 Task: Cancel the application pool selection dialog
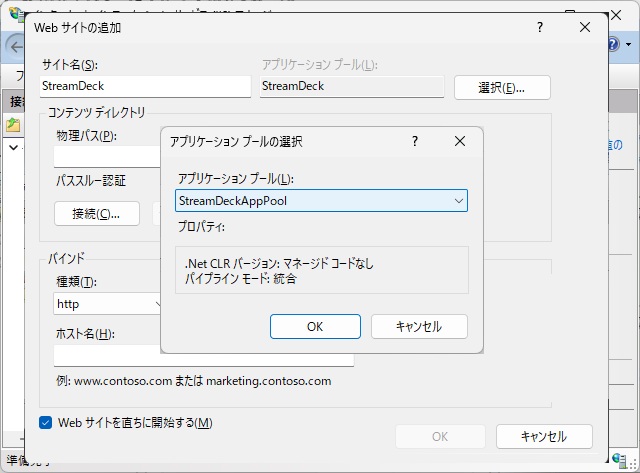tap(419, 326)
